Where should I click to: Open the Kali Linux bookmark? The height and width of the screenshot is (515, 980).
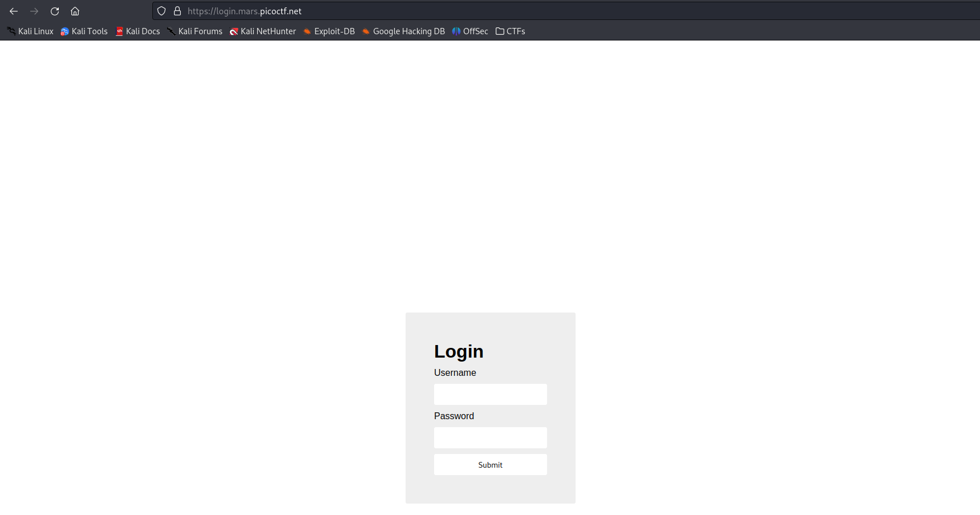[x=30, y=31]
